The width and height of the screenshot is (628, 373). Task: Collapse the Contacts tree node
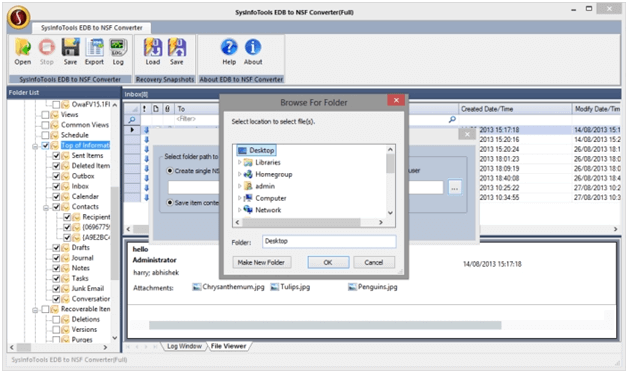(46, 207)
